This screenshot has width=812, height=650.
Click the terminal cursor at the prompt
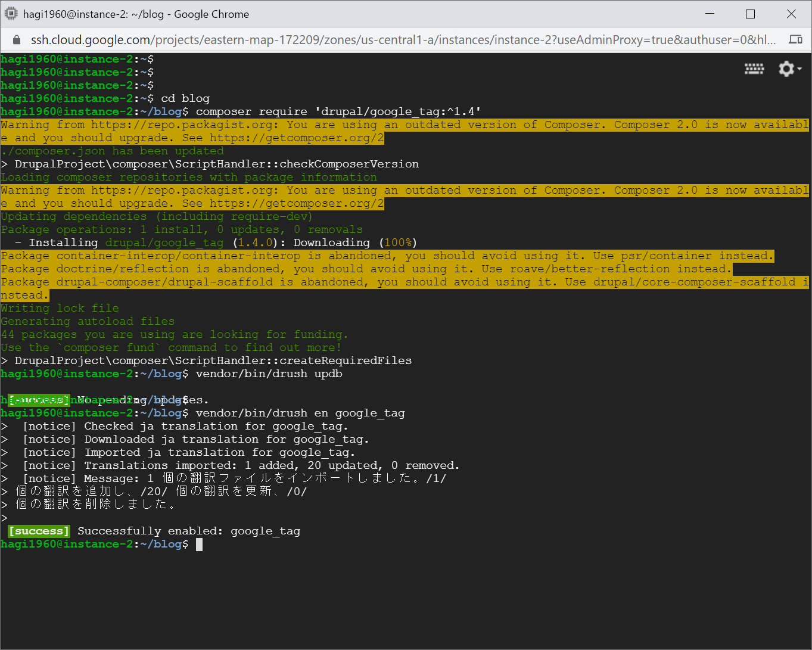click(199, 544)
